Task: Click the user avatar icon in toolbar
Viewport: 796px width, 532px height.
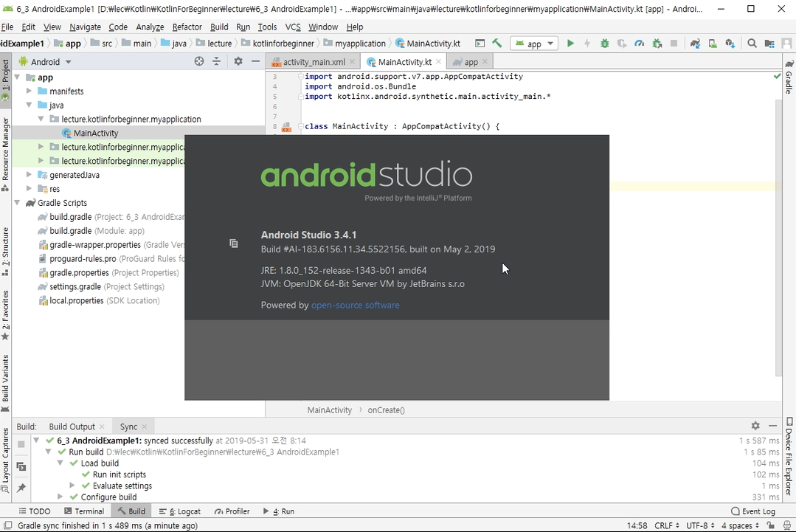Action: (x=787, y=44)
